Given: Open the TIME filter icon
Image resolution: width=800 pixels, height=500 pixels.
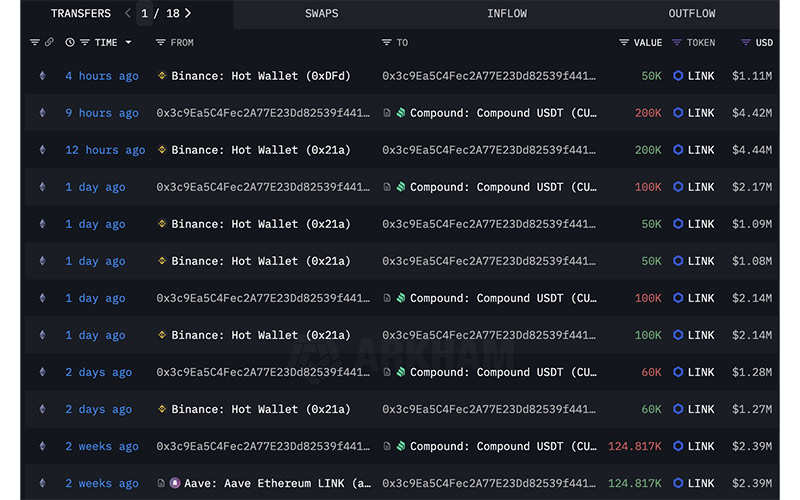Looking at the screenshot, I should [85, 42].
